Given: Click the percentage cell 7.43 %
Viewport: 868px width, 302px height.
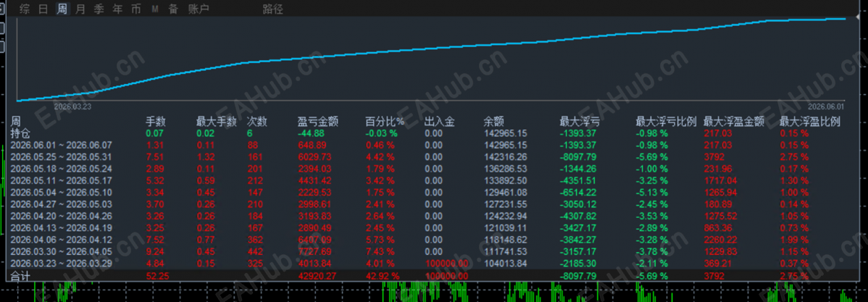Looking at the screenshot, I should tap(380, 252).
